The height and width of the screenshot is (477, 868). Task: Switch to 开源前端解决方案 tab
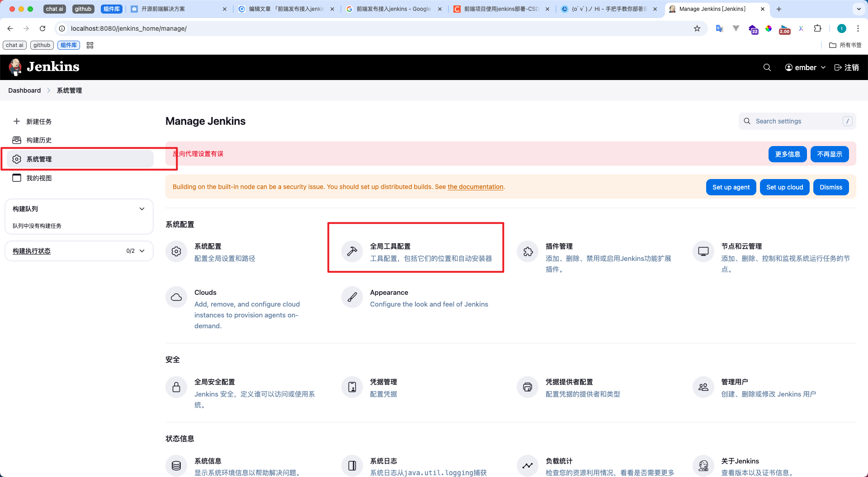[x=179, y=9]
